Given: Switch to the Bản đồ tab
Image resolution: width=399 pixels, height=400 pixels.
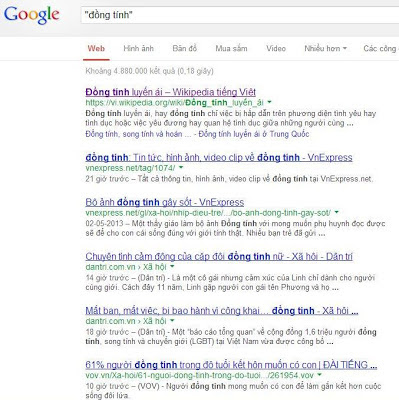Looking at the screenshot, I should pyautogui.click(x=185, y=49).
